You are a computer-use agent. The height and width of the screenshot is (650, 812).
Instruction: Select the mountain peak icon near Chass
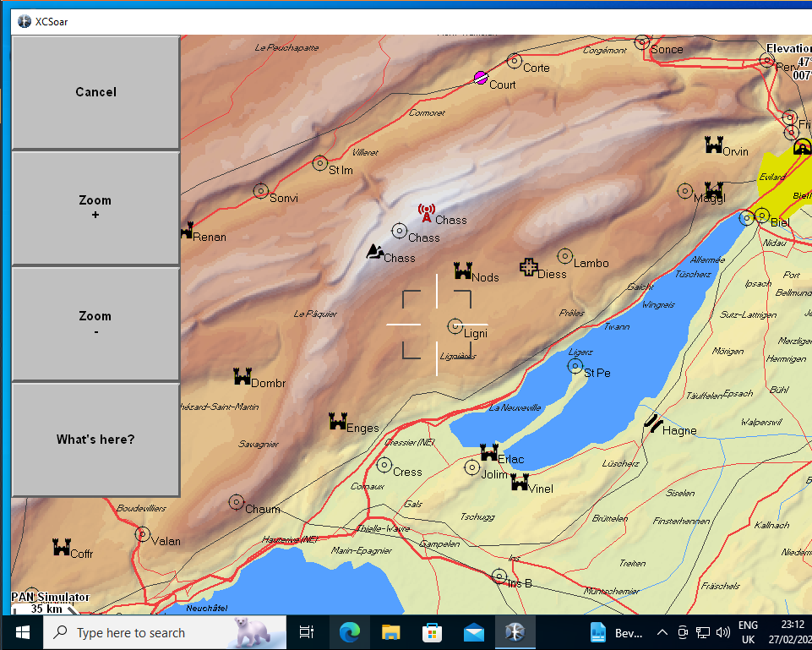pyautogui.click(x=375, y=252)
